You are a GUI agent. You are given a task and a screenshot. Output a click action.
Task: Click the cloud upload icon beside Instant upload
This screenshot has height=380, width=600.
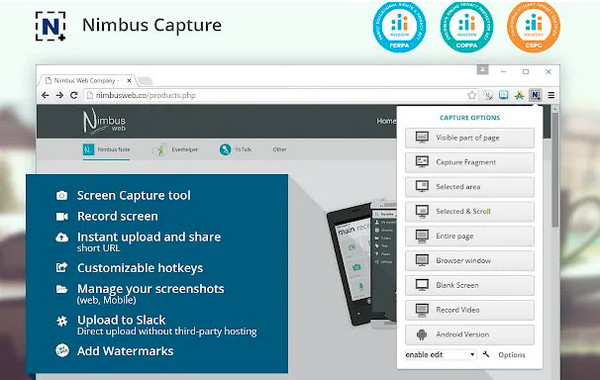(x=62, y=237)
